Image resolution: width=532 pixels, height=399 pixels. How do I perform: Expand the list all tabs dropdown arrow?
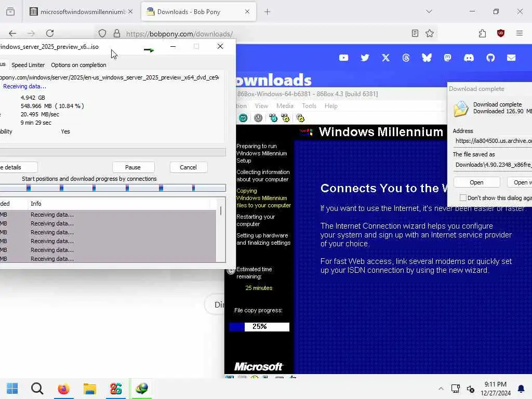429,11
